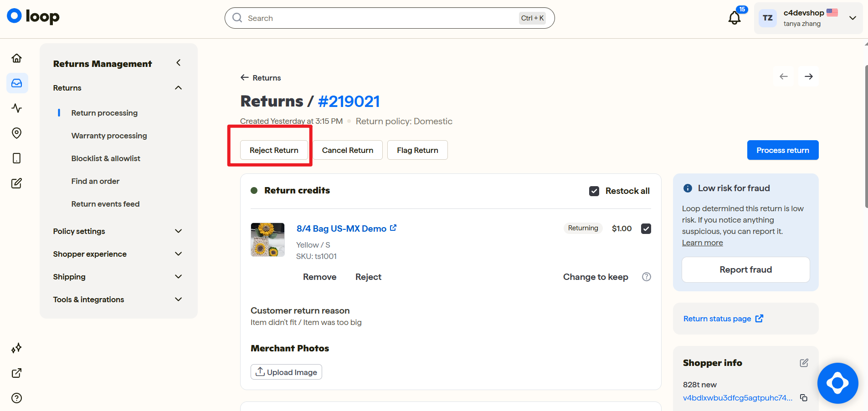Open the home icon in sidebar
The width and height of the screenshot is (868, 411).
click(x=17, y=58)
